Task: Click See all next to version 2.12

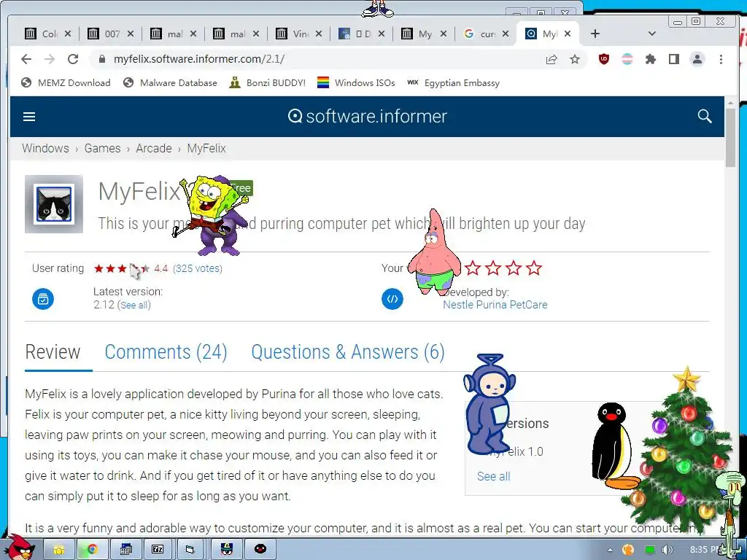Action: point(134,306)
